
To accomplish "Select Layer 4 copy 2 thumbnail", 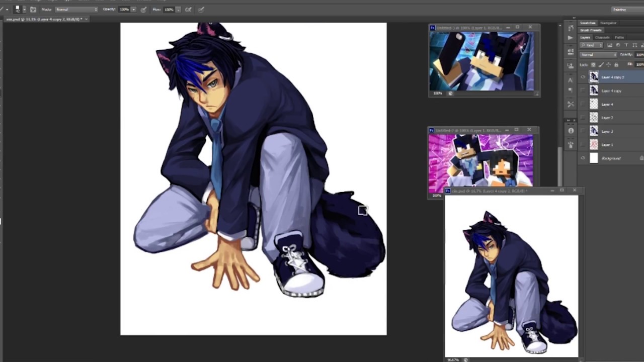I will [x=594, y=77].
